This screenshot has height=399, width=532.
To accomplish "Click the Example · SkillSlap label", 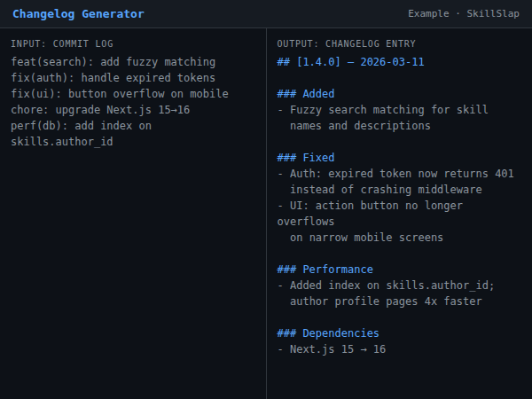I will [464, 14].
